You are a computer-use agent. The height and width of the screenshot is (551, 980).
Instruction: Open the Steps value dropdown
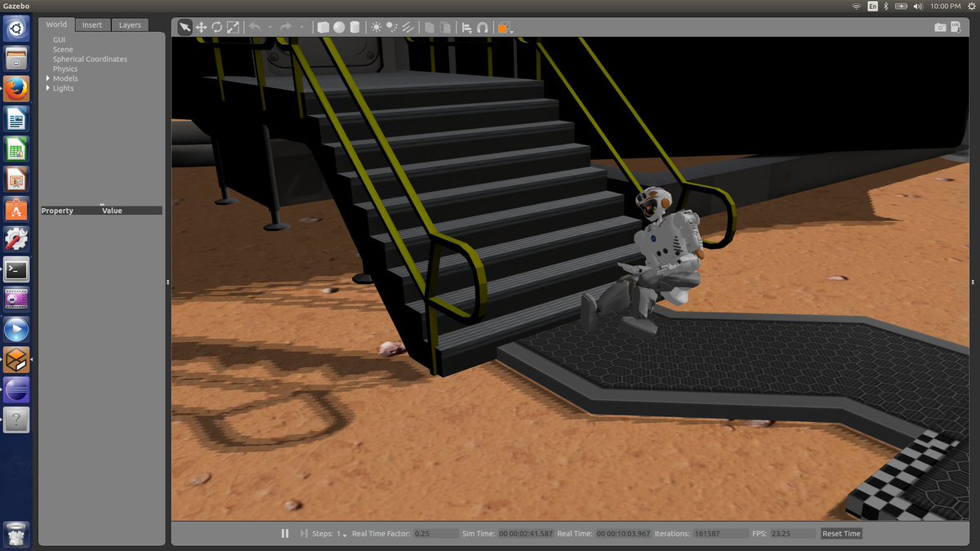point(344,535)
